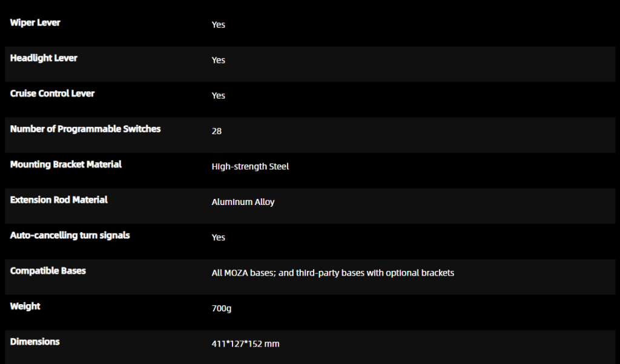Select the Compatible Bases label
Image resolution: width=620 pixels, height=364 pixels.
tap(48, 271)
